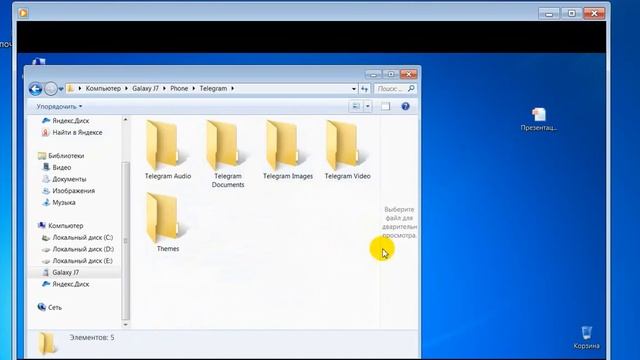Select Локальный диск (C:) in the sidebar
Screen dimensions: 640x360
pyautogui.click(x=78, y=238)
